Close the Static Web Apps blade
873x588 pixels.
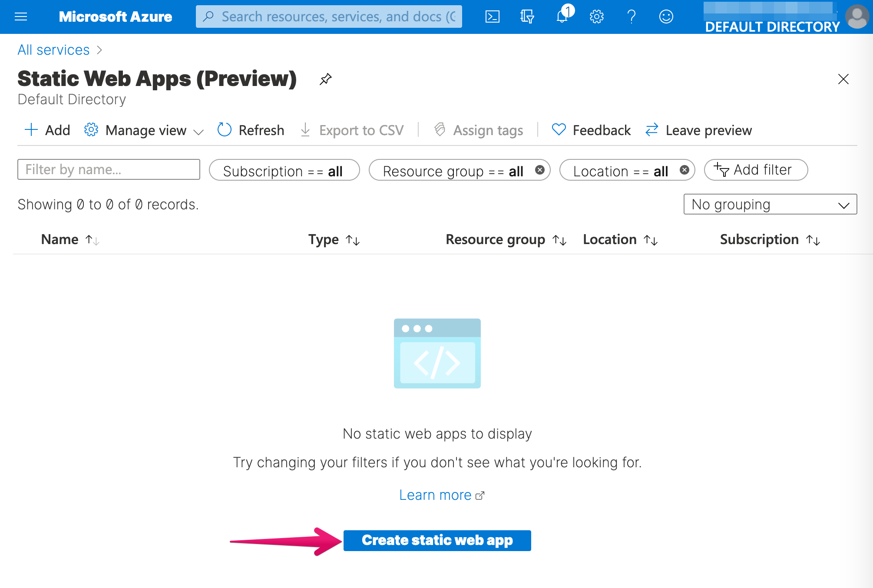[x=843, y=79]
